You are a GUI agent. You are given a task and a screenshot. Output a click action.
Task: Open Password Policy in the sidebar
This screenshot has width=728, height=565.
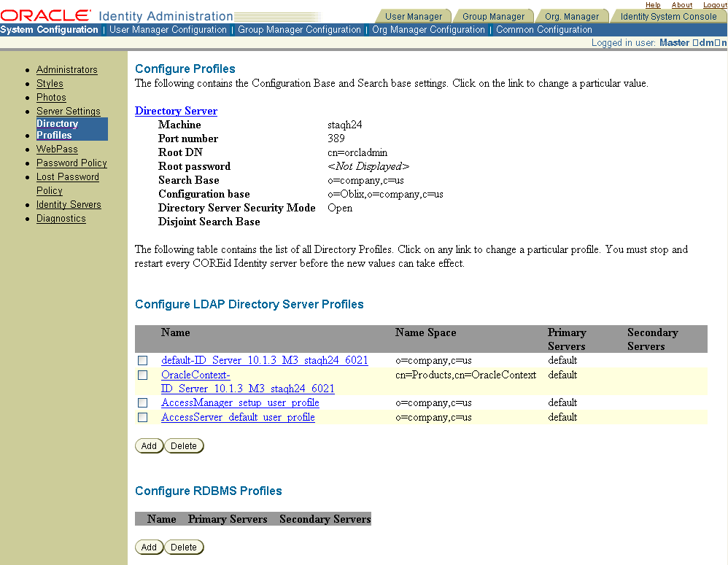click(x=71, y=163)
